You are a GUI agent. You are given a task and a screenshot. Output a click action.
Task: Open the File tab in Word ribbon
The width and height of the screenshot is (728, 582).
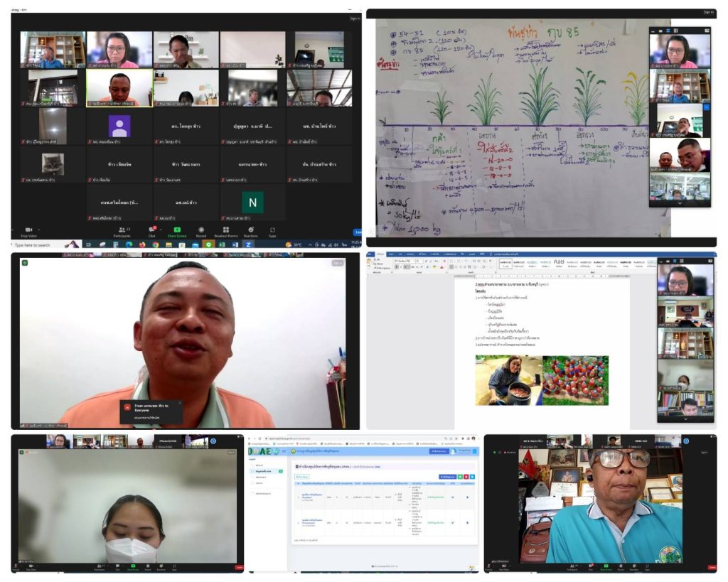(x=370, y=254)
